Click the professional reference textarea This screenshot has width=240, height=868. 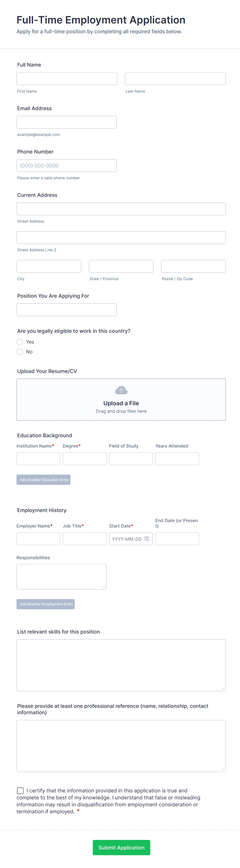point(121,745)
